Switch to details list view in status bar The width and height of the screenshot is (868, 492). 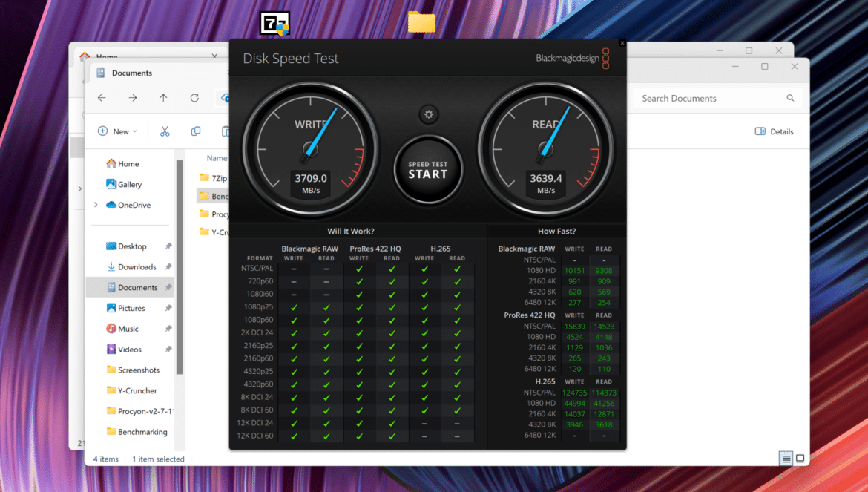[786, 459]
